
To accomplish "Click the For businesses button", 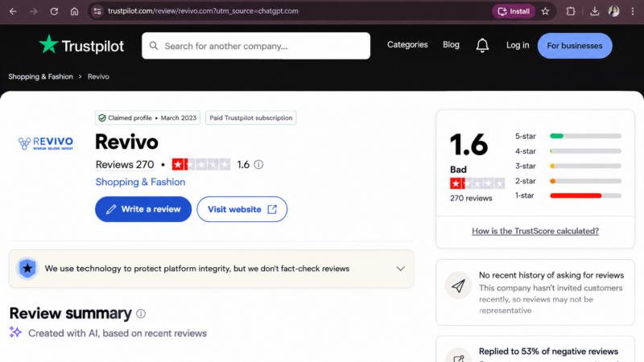I will pos(575,46).
